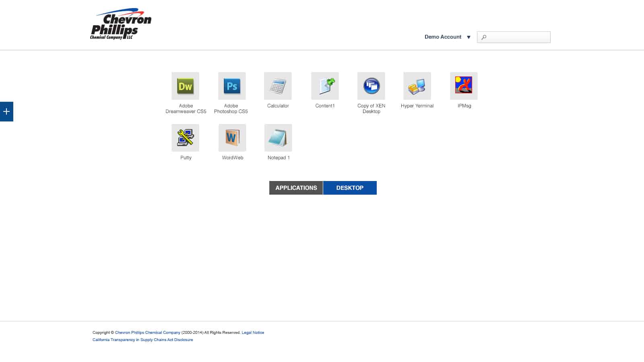Open California Transparency in Supply Chains link

pyautogui.click(x=143, y=340)
